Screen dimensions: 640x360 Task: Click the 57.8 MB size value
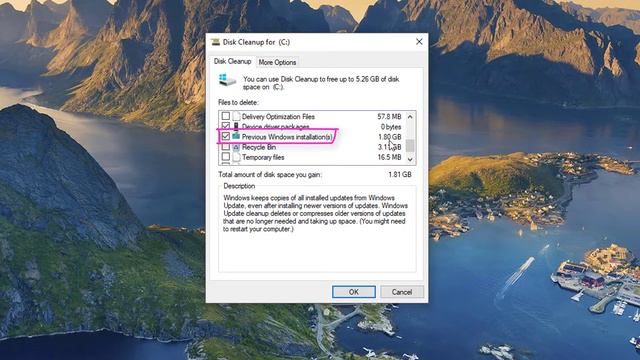[x=389, y=117]
